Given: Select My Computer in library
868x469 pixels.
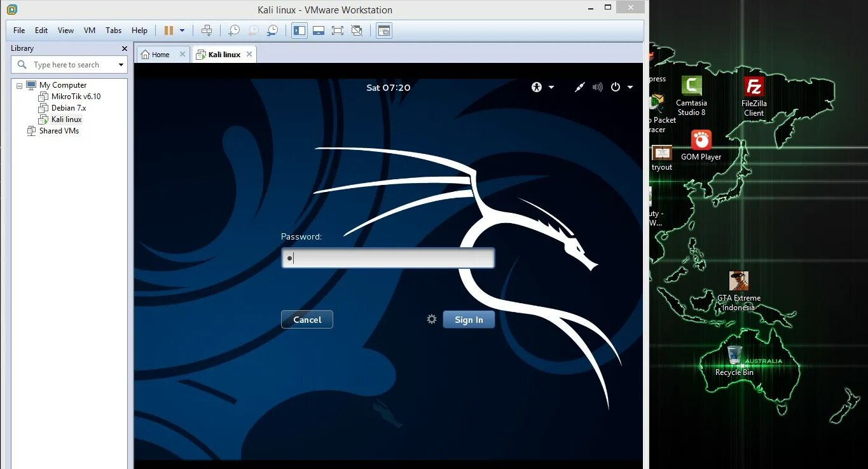Looking at the screenshot, I should click(x=62, y=85).
